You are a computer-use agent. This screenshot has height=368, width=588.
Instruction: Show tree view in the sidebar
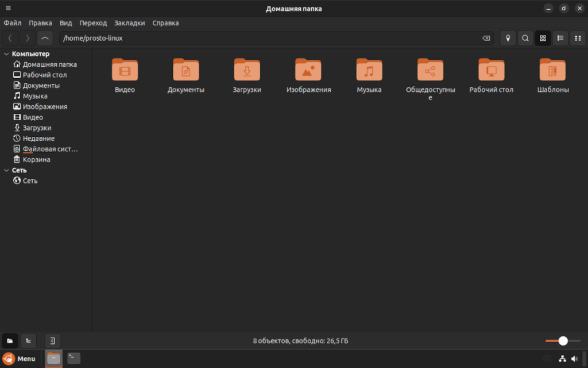coord(28,341)
